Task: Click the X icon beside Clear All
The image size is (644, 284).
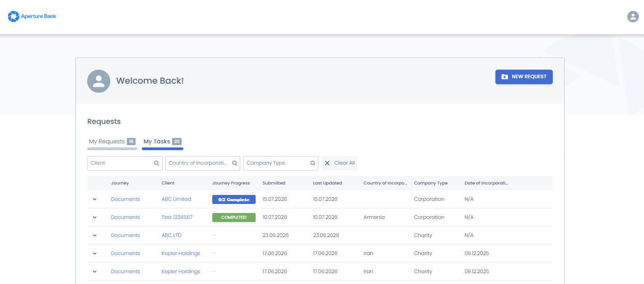Action: tap(327, 163)
